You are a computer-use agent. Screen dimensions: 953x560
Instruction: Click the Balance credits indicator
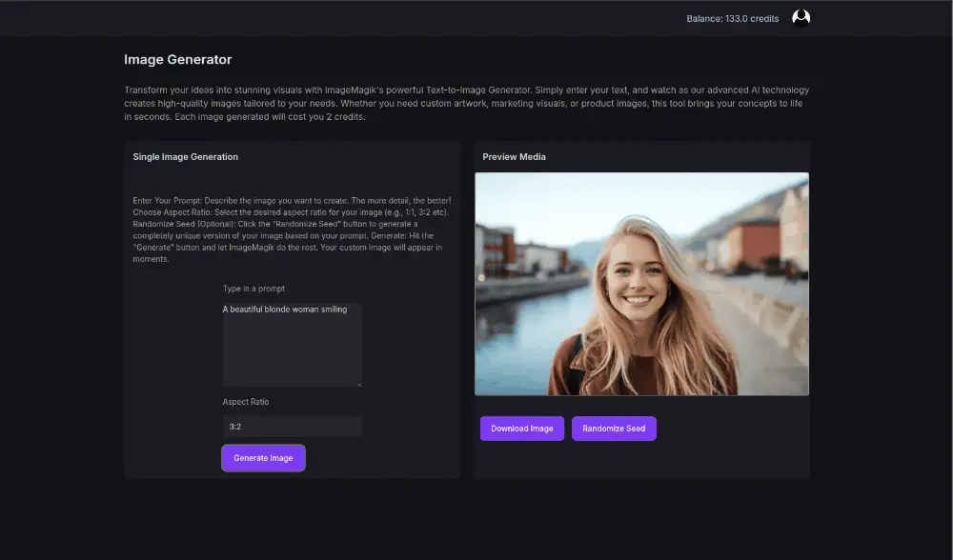(x=732, y=19)
